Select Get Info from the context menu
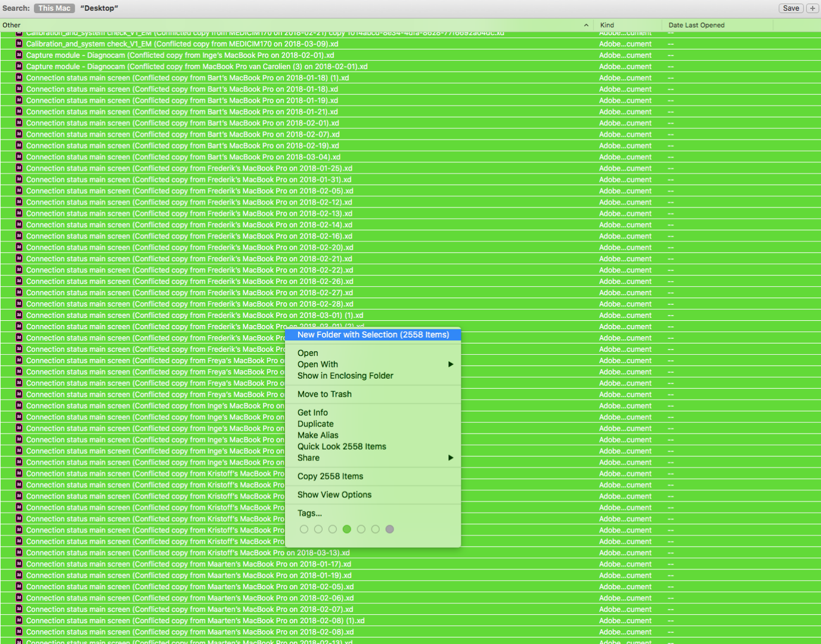 click(x=373, y=413)
